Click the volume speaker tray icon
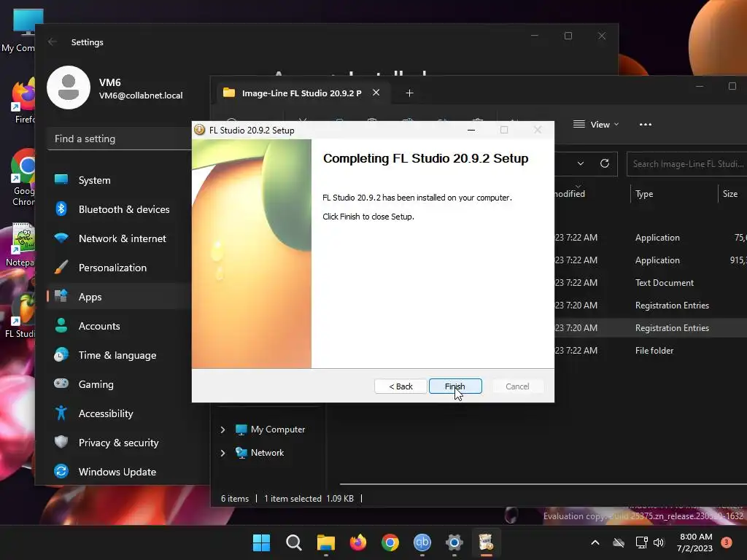Image resolution: width=747 pixels, height=560 pixels. click(x=659, y=542)
